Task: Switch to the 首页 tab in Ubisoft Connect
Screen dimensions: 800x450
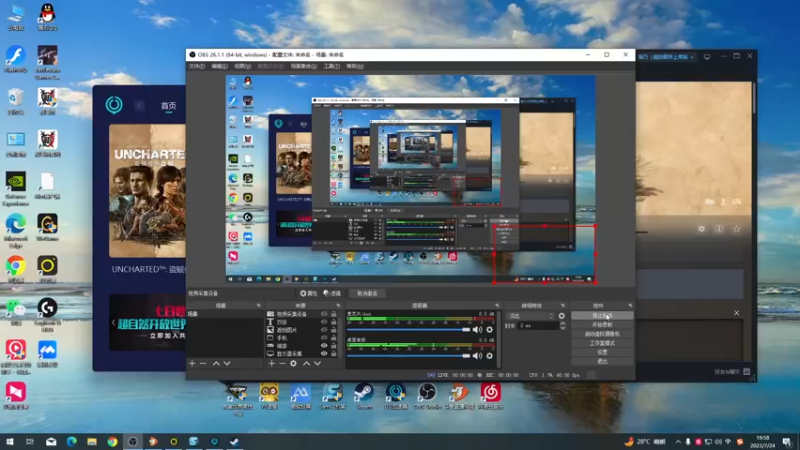Action: [168, 106]
